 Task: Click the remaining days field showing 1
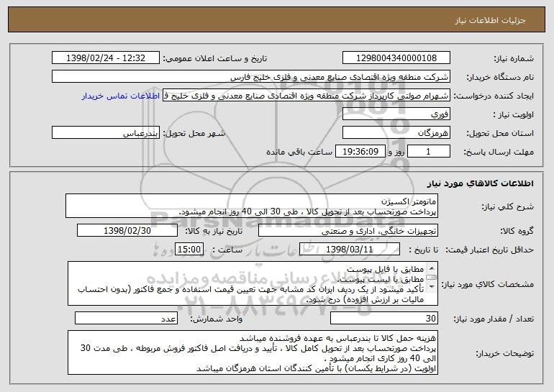[429, 152]
